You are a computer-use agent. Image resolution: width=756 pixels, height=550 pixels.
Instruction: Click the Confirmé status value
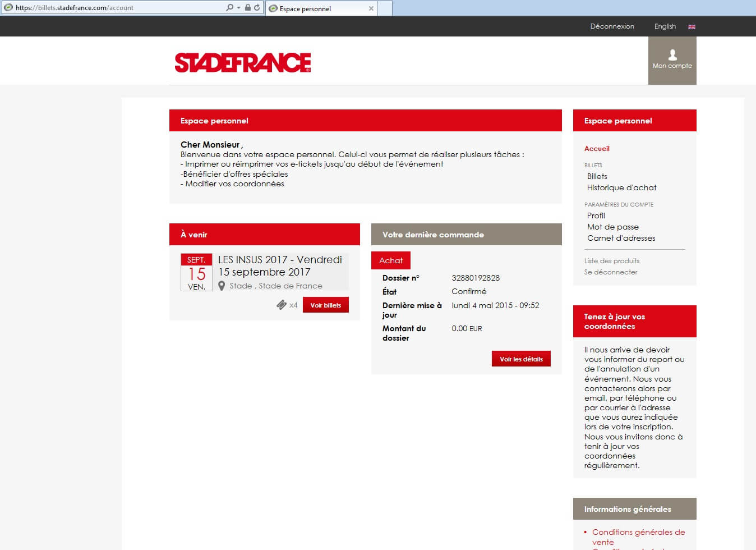(x=469, y=291)
